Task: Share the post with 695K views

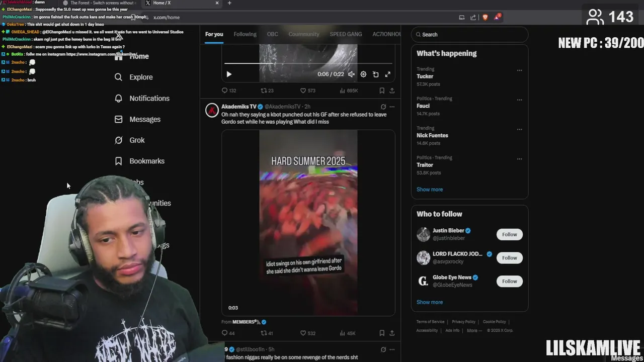Action: coord(392,90)
